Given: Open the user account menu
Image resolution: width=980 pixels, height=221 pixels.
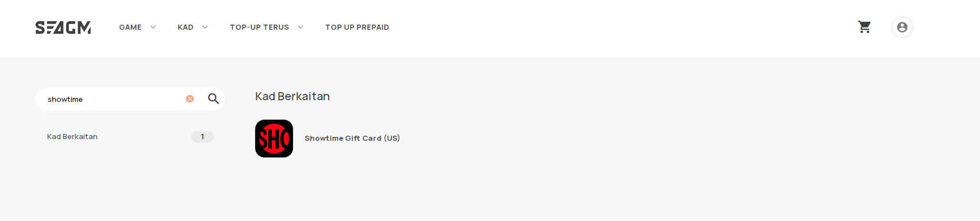Looking at the screenshot, I should [902, 27].
